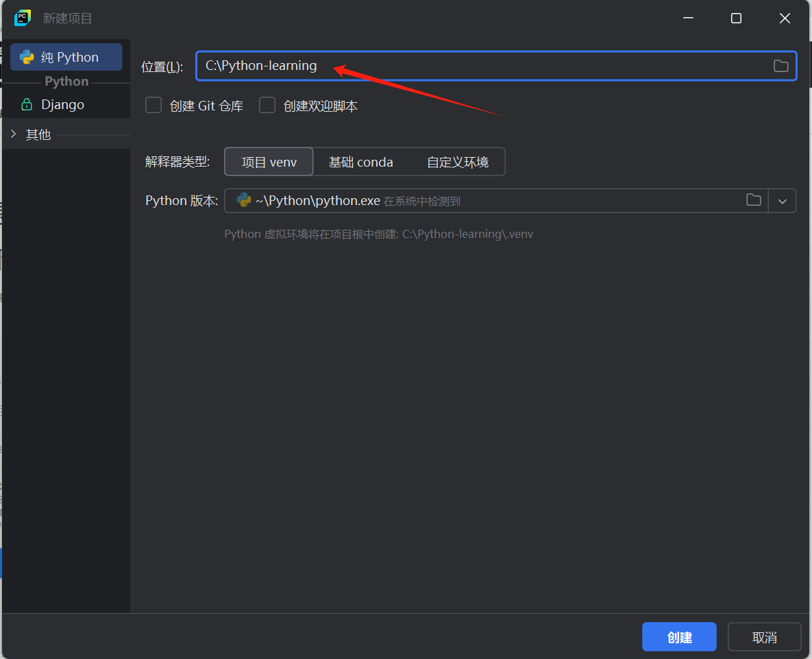
Task: Enable 创建欢迎脚本 checkbox
Action: (x=267, y=105)
